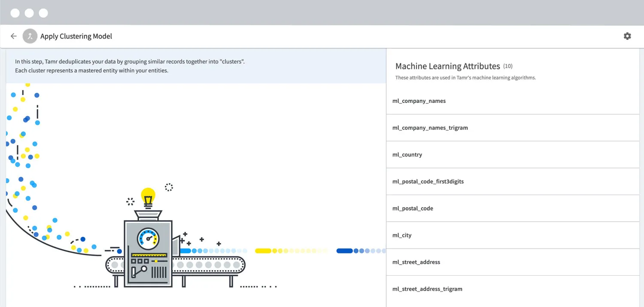Click the Apply Clustering Model title
This screenshot has height=307, width=644.
[76, 36]
